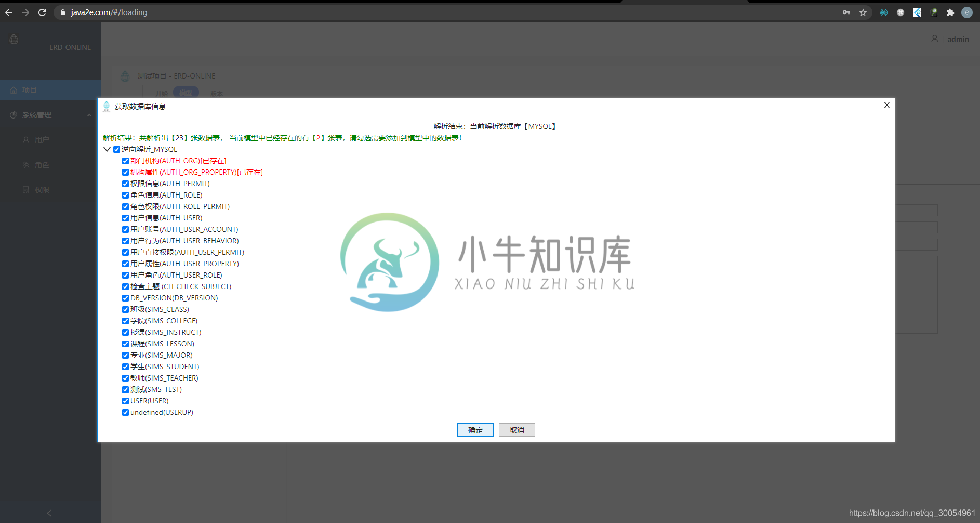Click the site lock icon in the address bar
980x523 pixels.
[63, 12]
